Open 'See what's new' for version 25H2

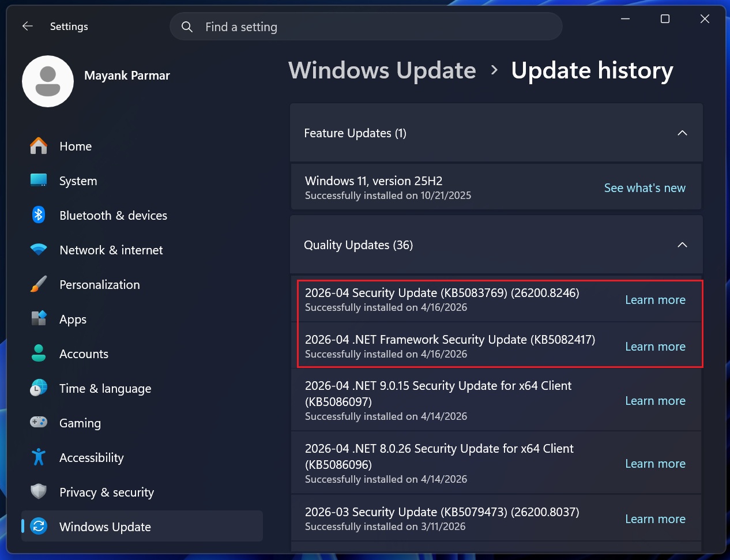coord(645,187)
